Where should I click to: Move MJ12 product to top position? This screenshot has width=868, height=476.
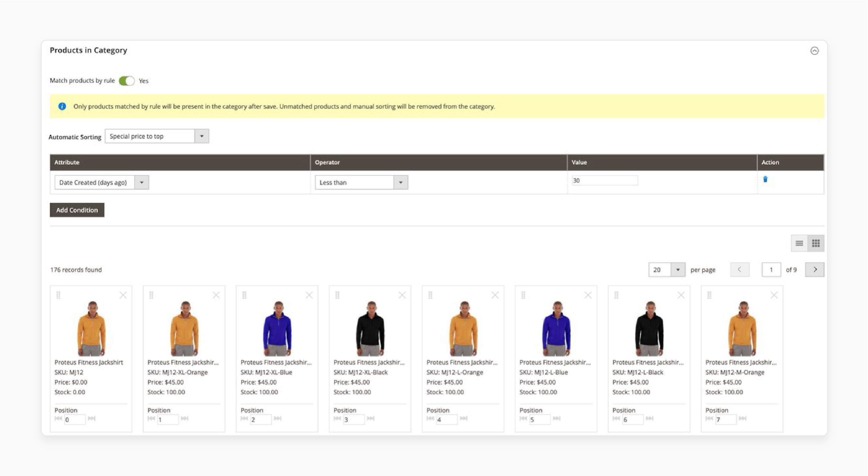pyautogui.click(x=58, y=418)
